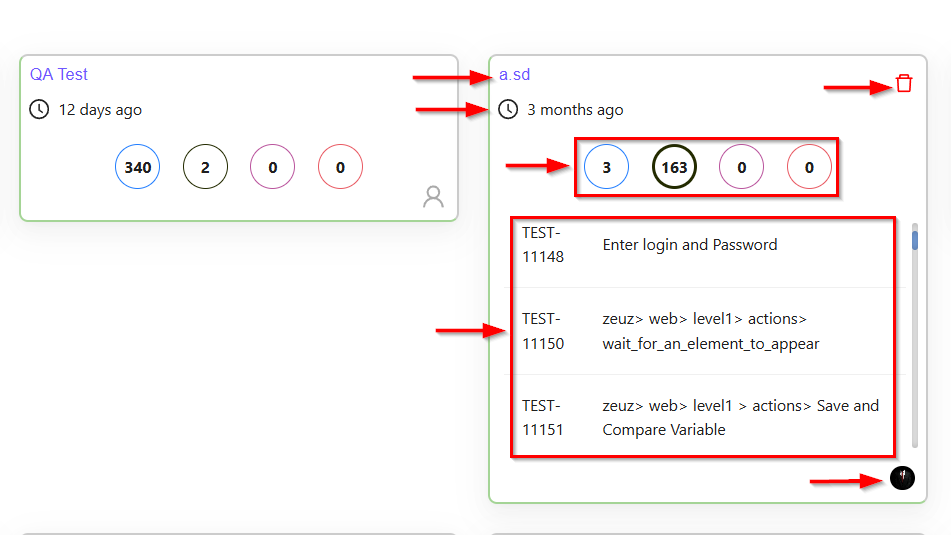This screenshot has height=535, width=951.
Task: Click the purple 0 circle in QA Test card
Action: (x=272, y=167)
